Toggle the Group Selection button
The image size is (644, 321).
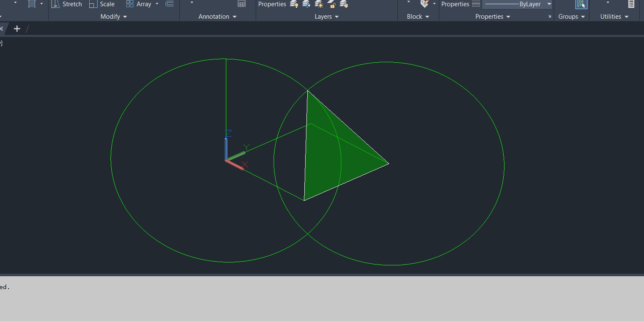click(x=581, y=4)
